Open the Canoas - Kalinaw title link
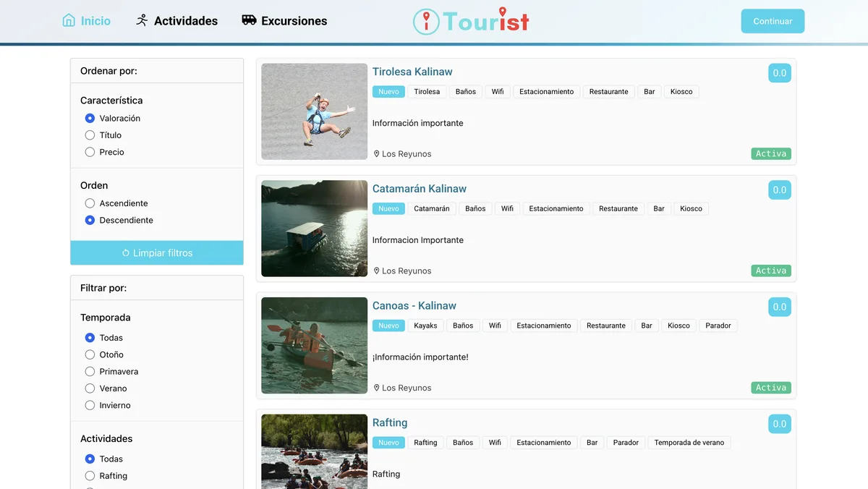Image resolution: width=868 pixels, height=489 pixels. pos(414,306)
